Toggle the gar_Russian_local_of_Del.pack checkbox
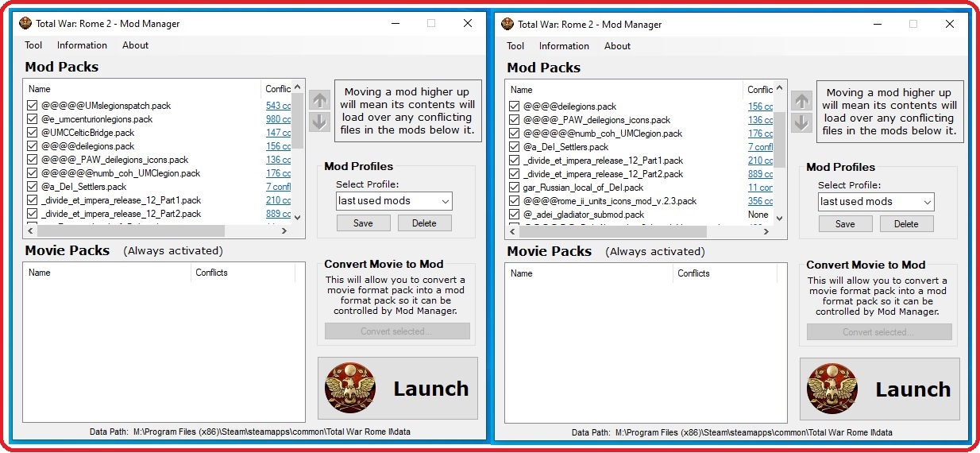The height and width of the screenshot is (453, 980). [515, 188]
